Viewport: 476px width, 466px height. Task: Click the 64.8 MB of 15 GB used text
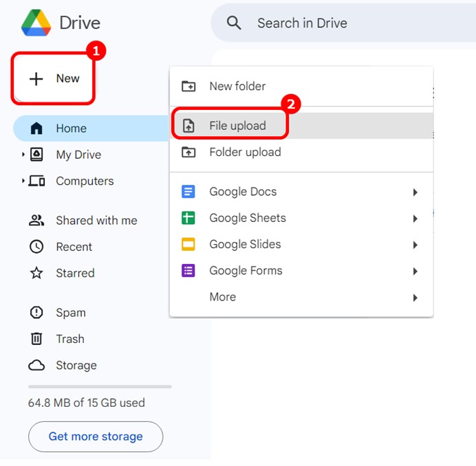[87, 403]
